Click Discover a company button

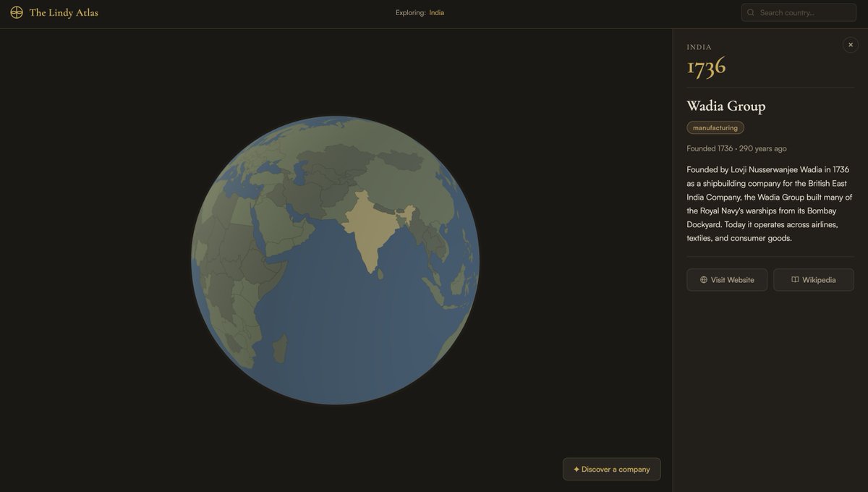(612, 469)
